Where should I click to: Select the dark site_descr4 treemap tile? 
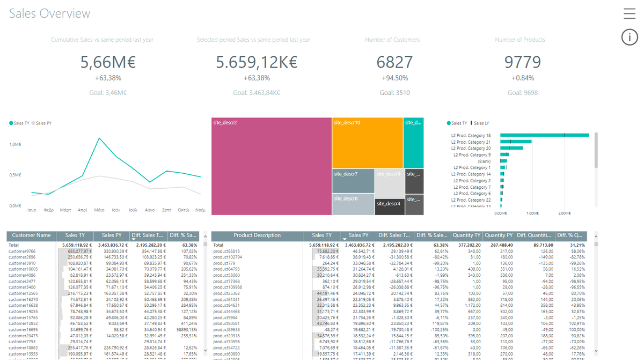(x=389, y=206)
